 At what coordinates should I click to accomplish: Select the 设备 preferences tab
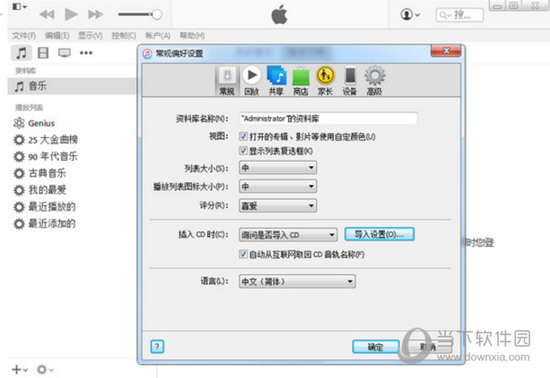point(350,80)
